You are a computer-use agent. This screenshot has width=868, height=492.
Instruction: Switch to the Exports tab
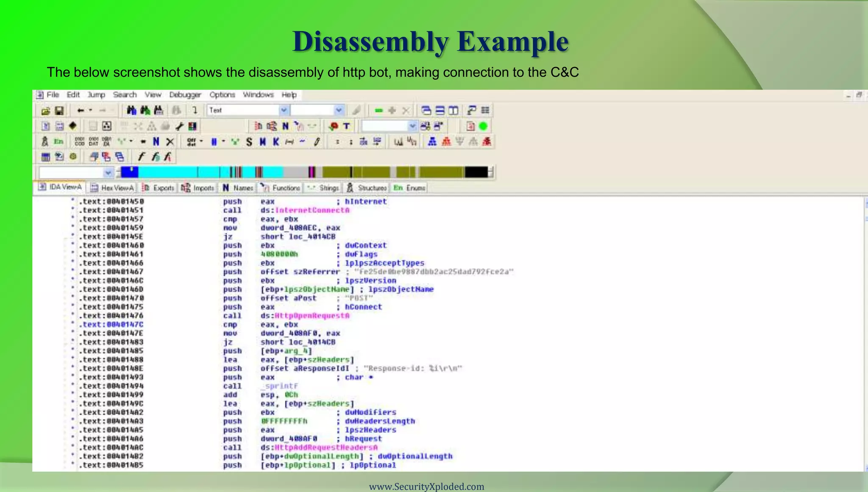158,188
